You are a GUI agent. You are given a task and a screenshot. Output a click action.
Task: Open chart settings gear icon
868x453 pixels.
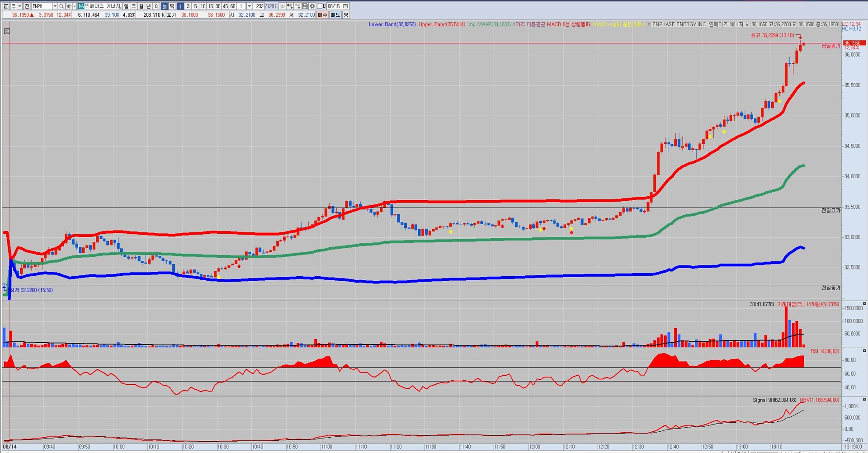312,6
